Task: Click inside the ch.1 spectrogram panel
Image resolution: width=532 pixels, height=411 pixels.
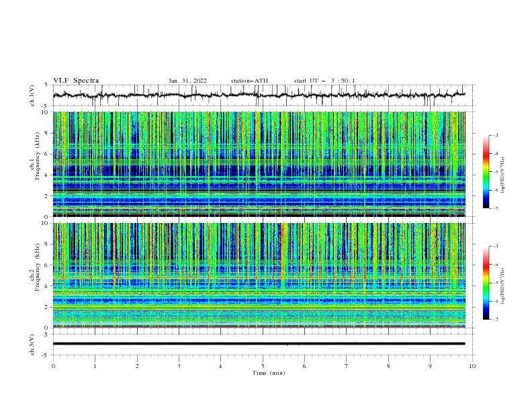Action: click(x=259, y=164)
